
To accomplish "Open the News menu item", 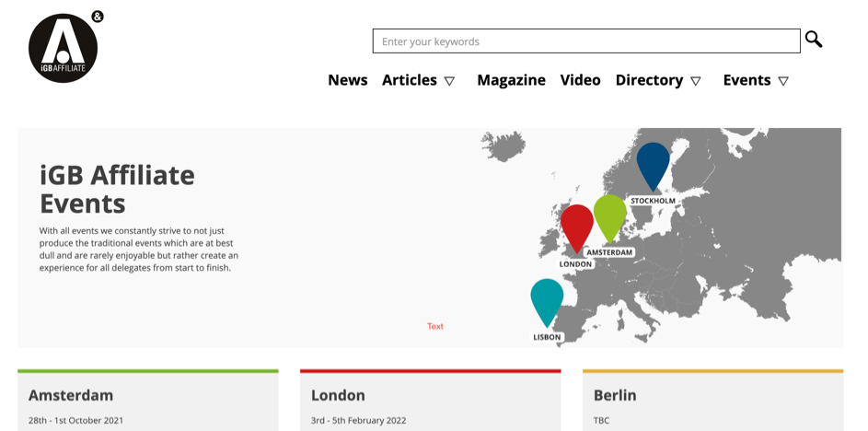I will [347, 80].
